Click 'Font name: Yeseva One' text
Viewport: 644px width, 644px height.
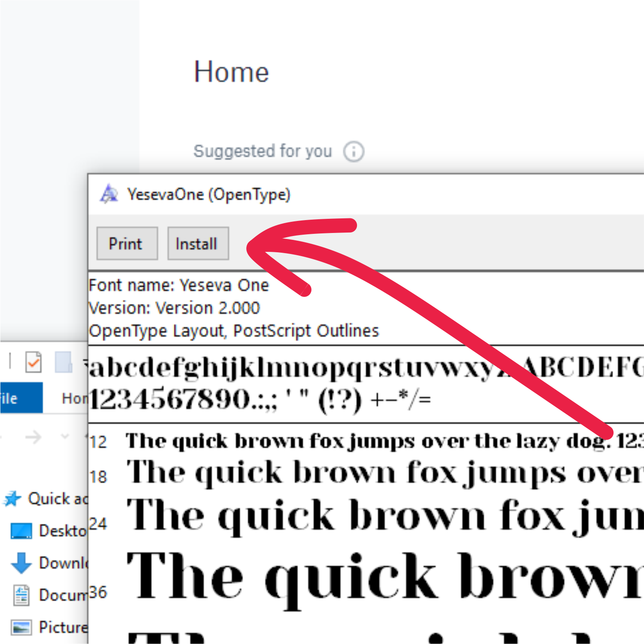179,285
